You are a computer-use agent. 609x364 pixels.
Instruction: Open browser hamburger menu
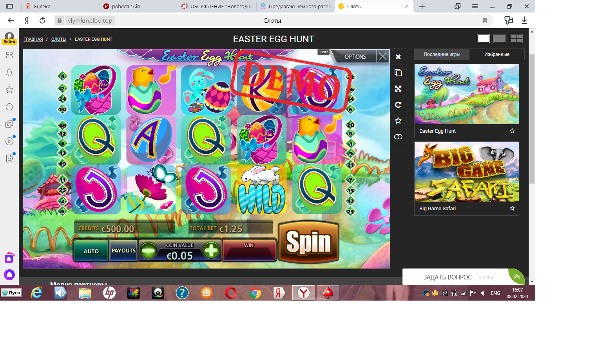(475, 6)
